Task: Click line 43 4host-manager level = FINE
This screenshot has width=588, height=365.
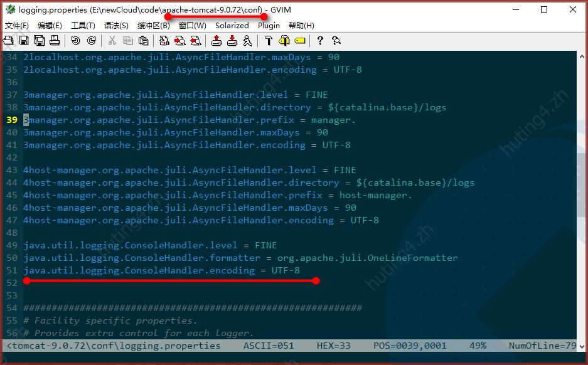Action: point(190,170)
